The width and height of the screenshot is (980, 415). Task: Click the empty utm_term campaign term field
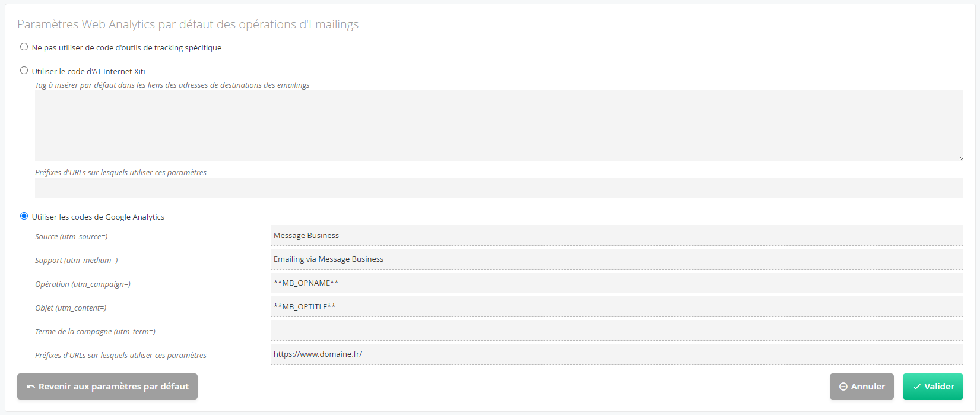coord(617,330)
